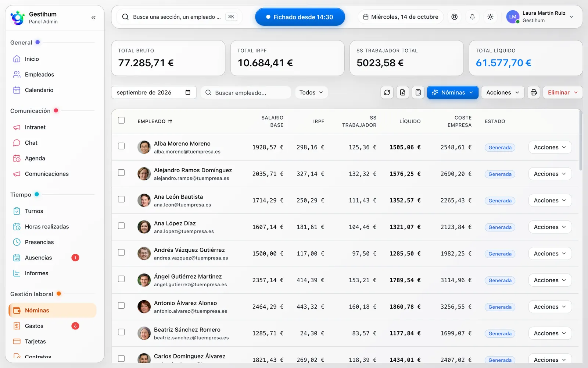The height and width of the screenshot is (368, 588).
Task: Toggle light theme with the sun icon
Action: tap(490, 17)
